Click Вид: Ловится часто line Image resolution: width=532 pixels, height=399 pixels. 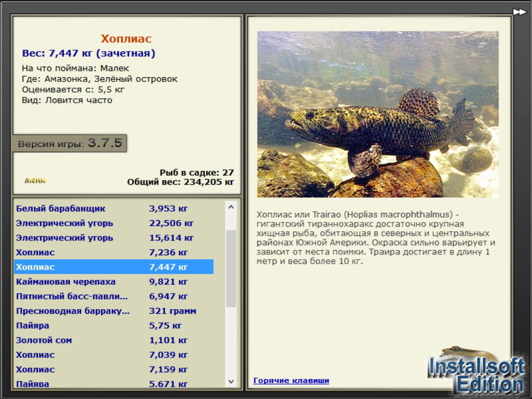[67, 100]
